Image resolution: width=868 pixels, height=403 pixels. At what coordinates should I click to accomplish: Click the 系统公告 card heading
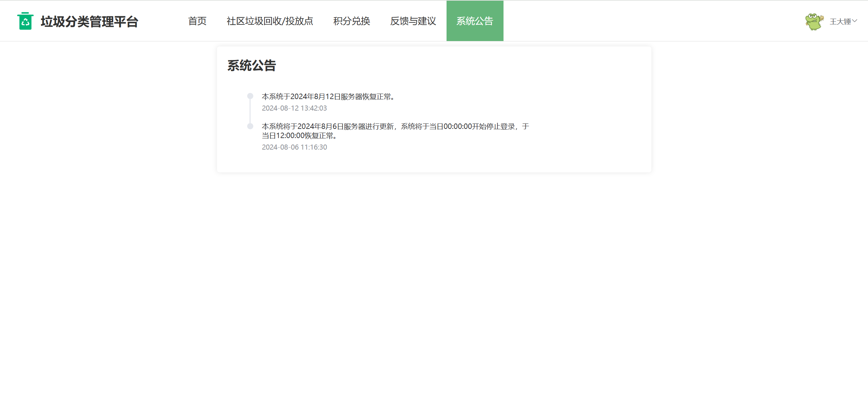coord(252,65)
